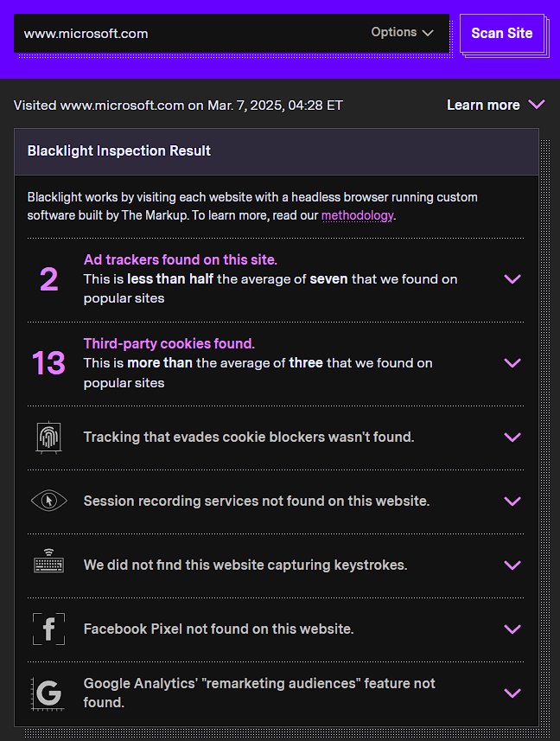Expand the Learn more section
Image resolution: width=560 pixels, height=741 pixels.
pyautogui.click(x=495, y=105)
